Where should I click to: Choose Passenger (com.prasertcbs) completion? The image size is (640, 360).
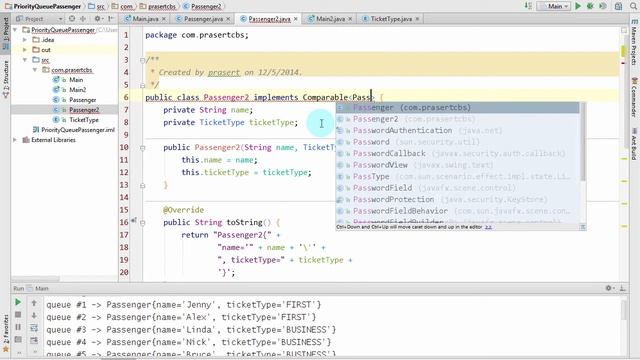[x=457, y=108]
